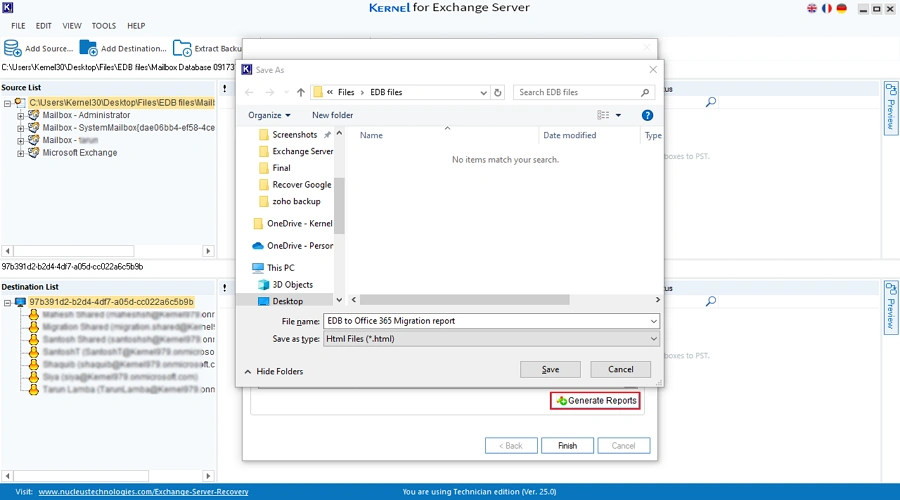This screenshot has height=500, width=900.
Task: Go up one folder level
Action: pyautogui.click(x=301, y=92)
